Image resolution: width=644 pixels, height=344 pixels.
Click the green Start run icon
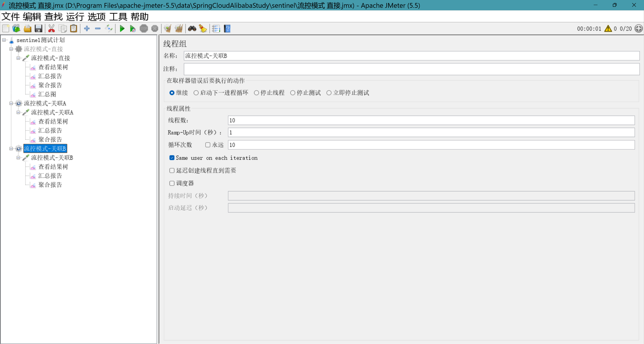point(122,29)
